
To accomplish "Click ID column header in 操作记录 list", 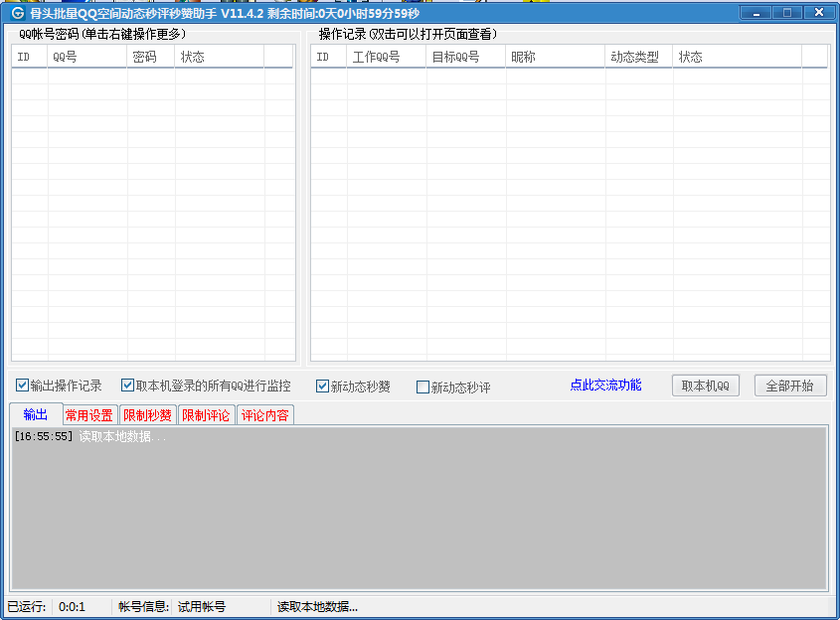I will [x=329, y=57].
